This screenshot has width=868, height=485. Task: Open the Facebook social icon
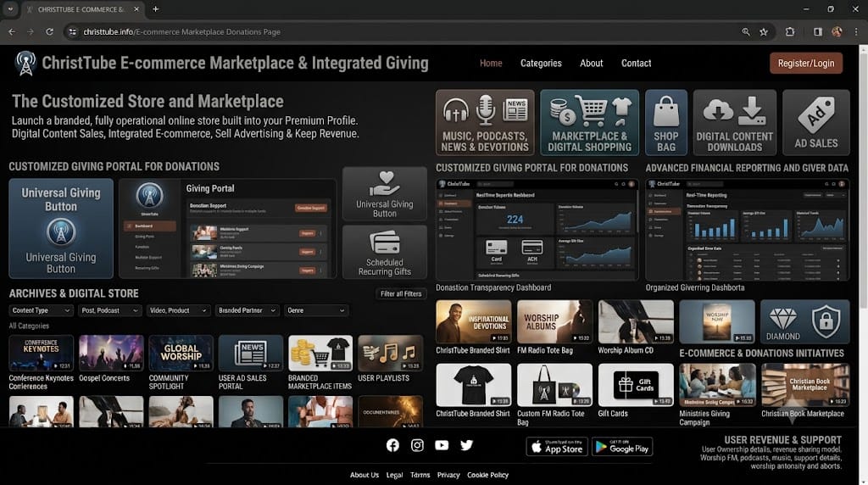pos(392,445)
